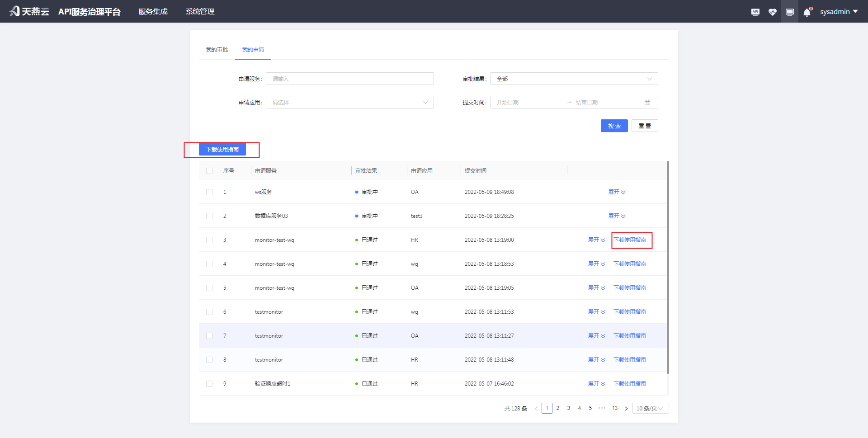Click the 搜索 search button
Viewport: 868px width, 438px height.
point(614,126)
